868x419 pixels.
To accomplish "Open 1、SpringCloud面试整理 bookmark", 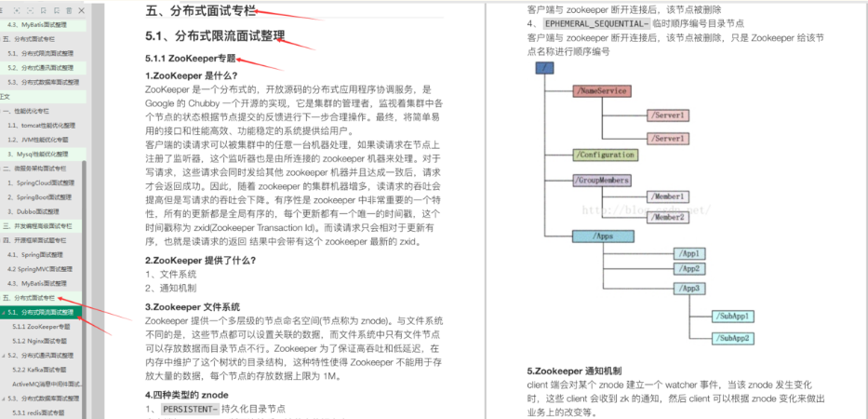I will [x=41, y=182].
